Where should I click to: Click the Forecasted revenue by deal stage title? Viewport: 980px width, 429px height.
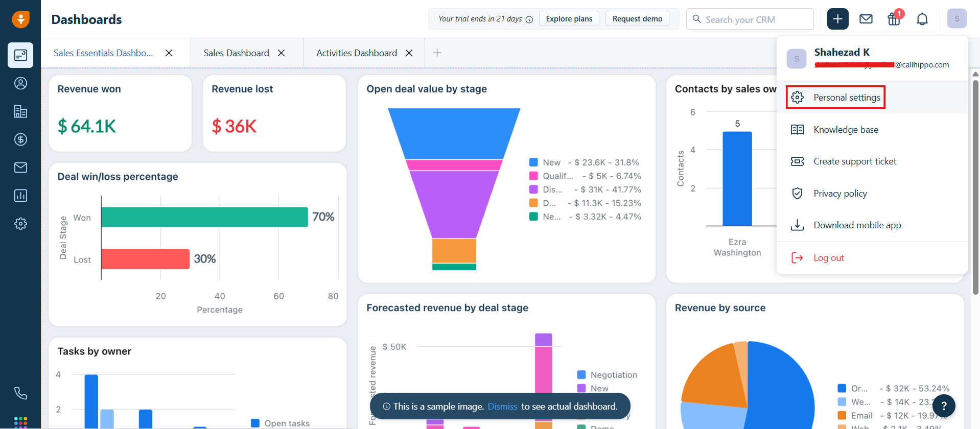click(447, 308)
